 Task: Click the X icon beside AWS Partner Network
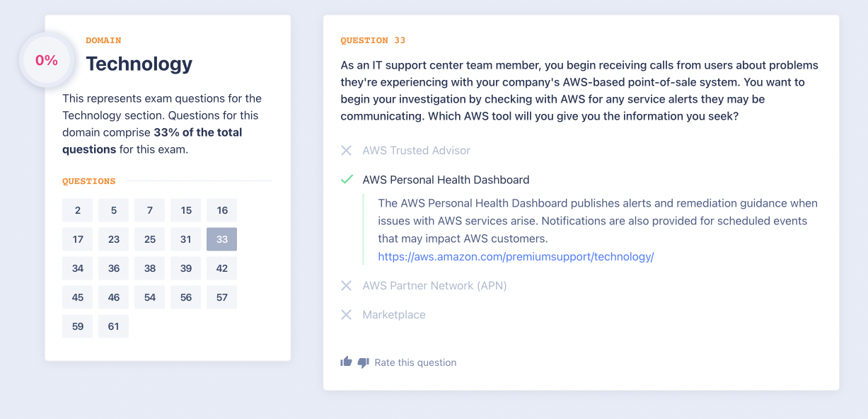pos(346,285)
